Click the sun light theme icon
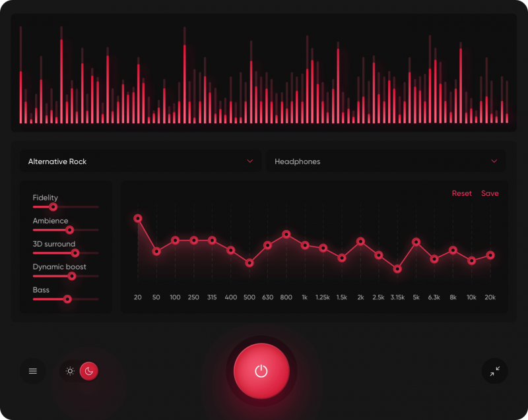Screen dimensions: 528x420 (69, 371)
